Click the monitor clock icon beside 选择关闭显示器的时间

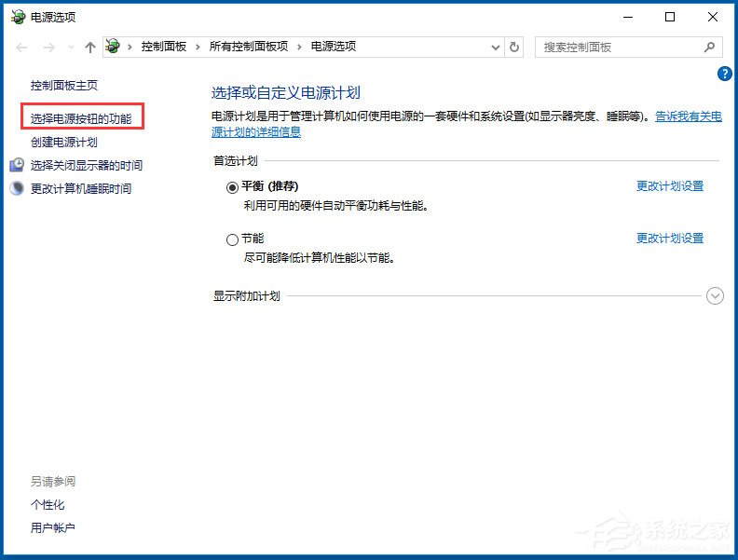tap(17, 165)
